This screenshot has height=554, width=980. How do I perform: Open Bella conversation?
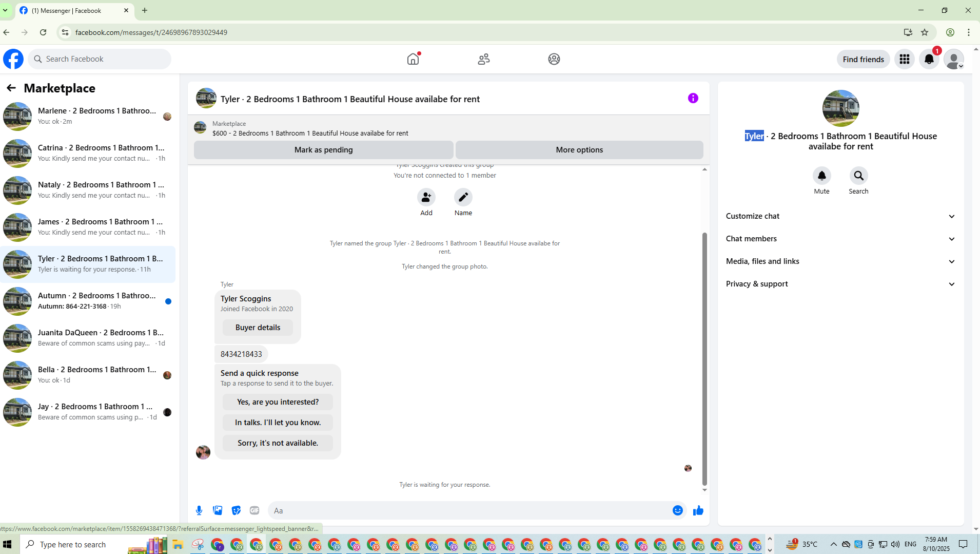point(88,375)
